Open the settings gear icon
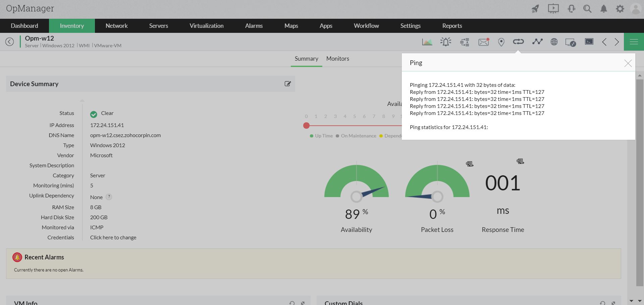The width and height of the screenshot is (644, 305). [x=620, y=9]
